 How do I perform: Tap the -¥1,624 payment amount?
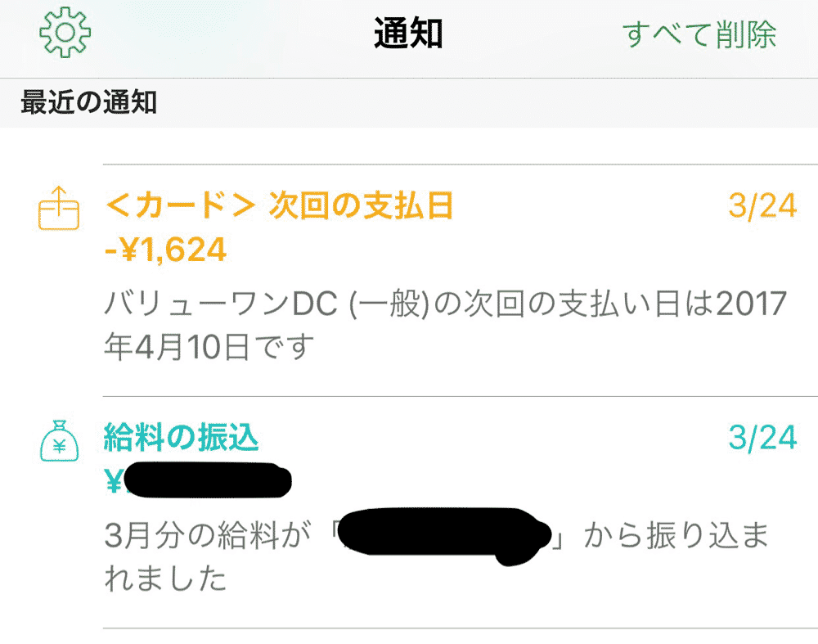165,250
